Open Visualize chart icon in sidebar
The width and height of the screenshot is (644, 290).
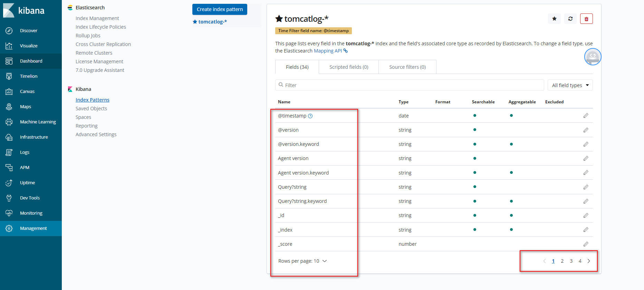pos(9,46)
